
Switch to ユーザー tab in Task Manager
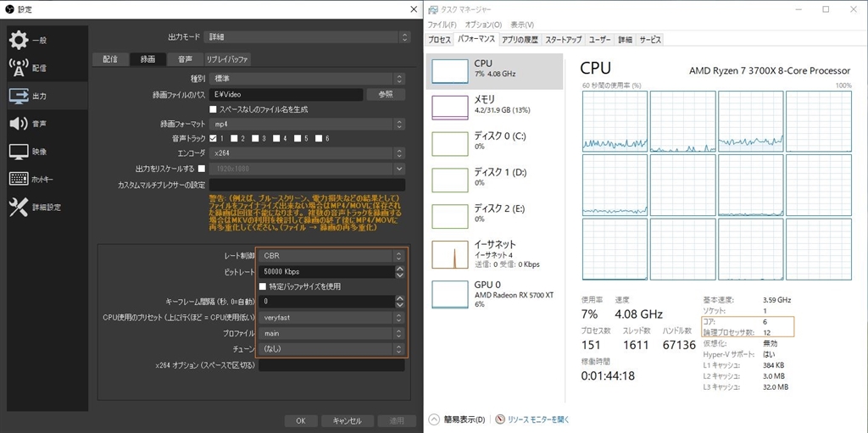[x=600, y=40]
